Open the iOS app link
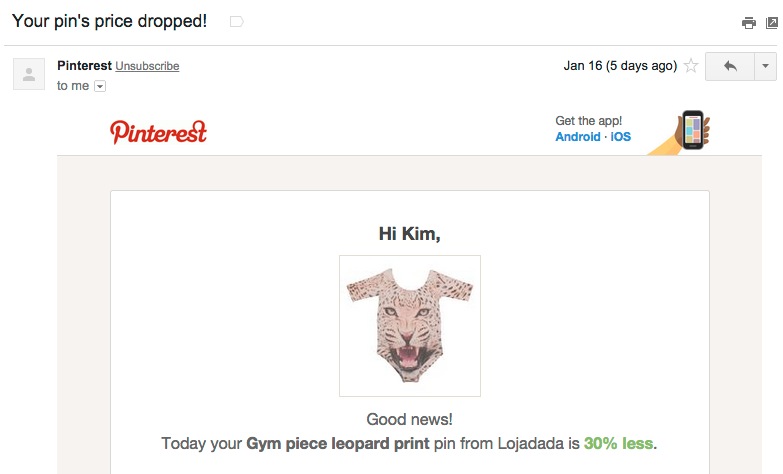The image size is (783, 474). coord(621,137)
